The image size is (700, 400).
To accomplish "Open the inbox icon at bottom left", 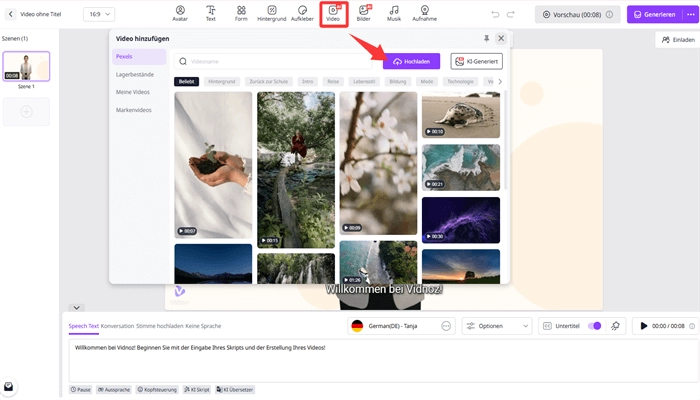I will [8, 386].
